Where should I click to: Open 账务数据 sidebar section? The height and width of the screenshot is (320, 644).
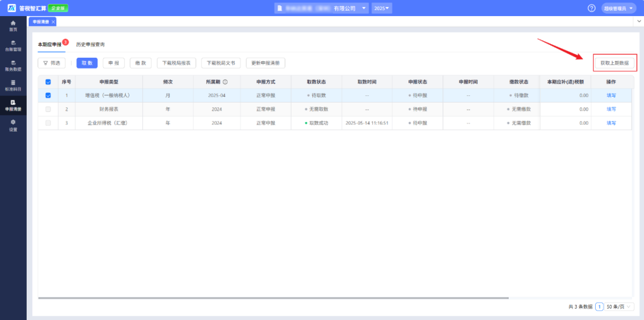pyautogui.click(x=13, y=66)
